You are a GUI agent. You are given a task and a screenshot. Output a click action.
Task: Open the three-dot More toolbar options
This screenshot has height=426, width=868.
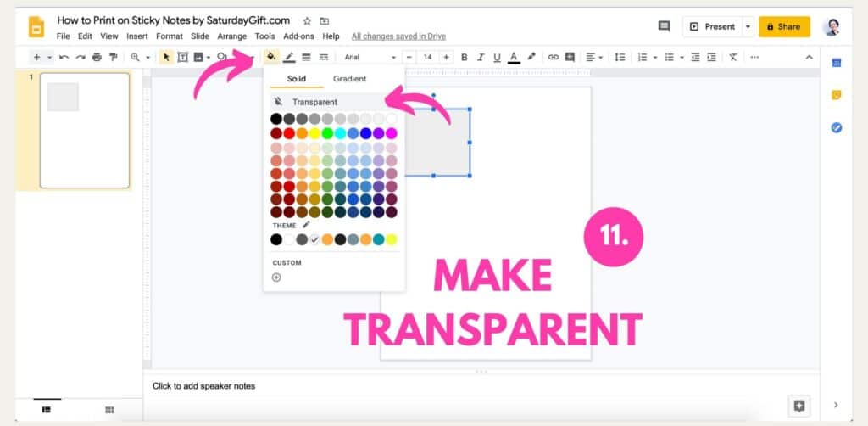[754, 57]
